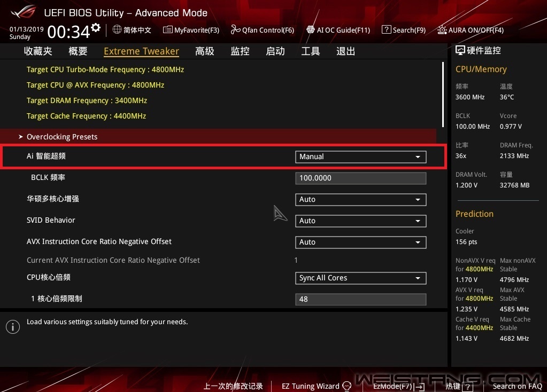Image resolution: width=547 pixels, height=392 pixels.
Task: Click the 1 核心倍频限制 value field
Action: (361, 299)
